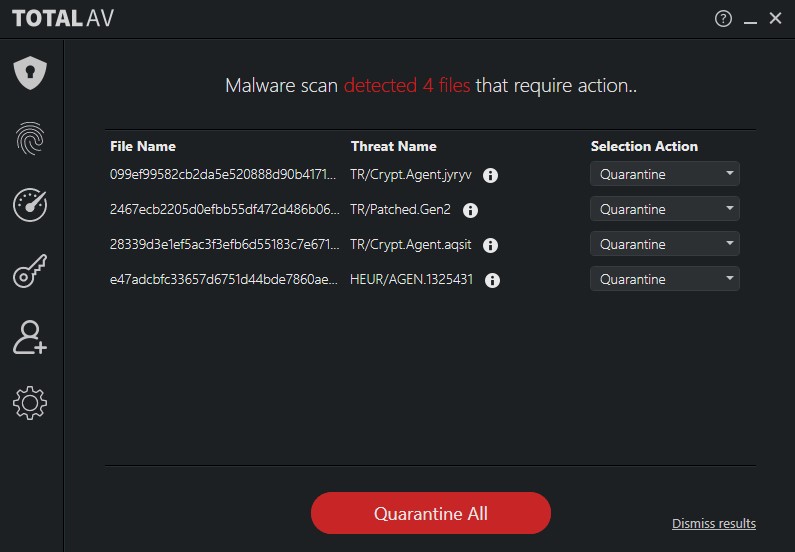Show info for TR/Crypt.Agent.jyryv threat

tap(490, 175)
